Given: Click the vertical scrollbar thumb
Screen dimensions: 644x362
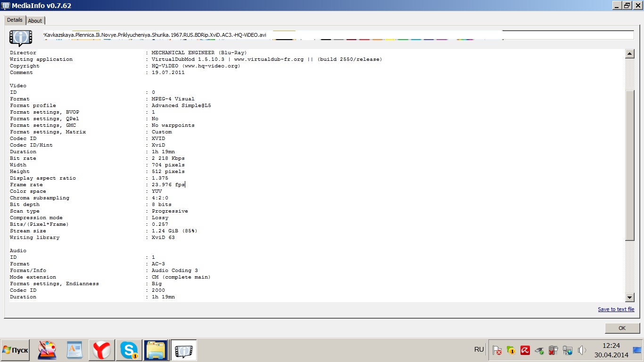Looking at the screenshot, I should [x=630, y=165].
